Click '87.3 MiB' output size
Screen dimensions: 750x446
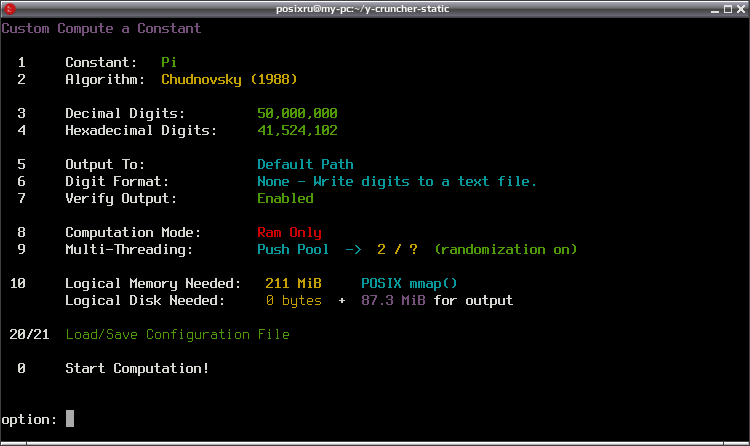tap(393, 301)
